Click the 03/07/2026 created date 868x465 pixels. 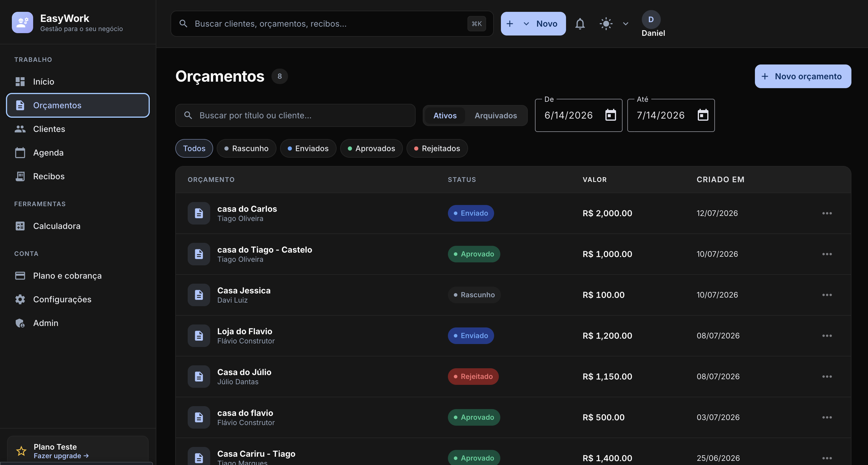pyautogui.click(x=718, y=417)
